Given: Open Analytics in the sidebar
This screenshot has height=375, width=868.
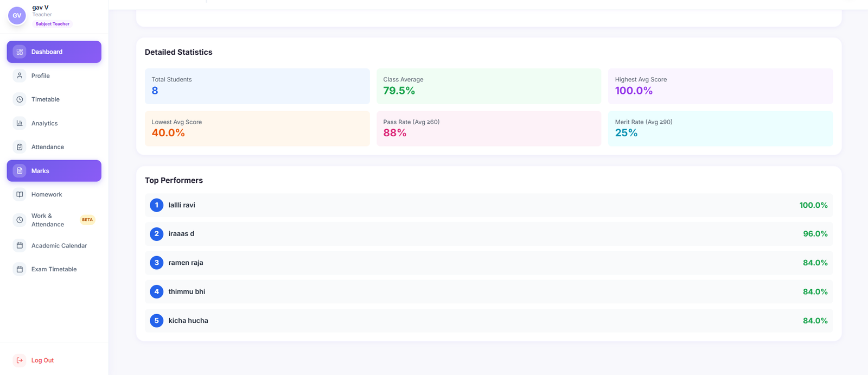Looking at the screenshot, I should (x=54, y=123).
